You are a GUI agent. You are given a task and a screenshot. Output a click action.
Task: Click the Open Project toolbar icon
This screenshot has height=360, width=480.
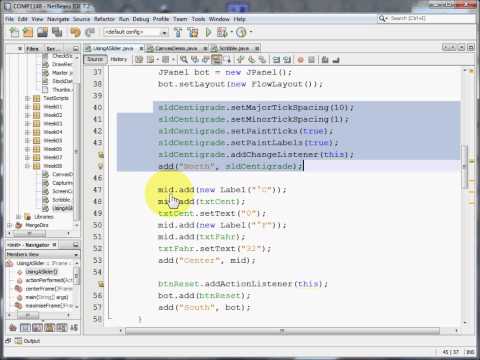[42, 32]
